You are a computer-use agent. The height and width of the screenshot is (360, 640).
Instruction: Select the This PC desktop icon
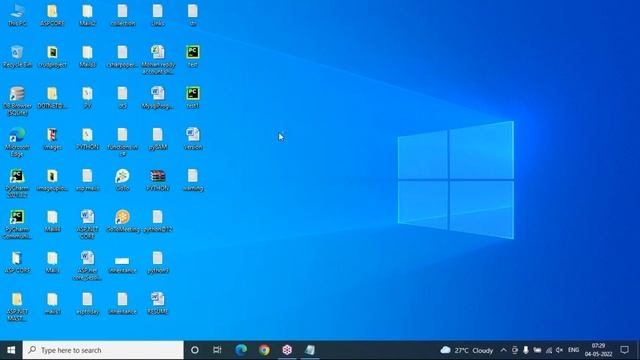[x=17, y=16]
